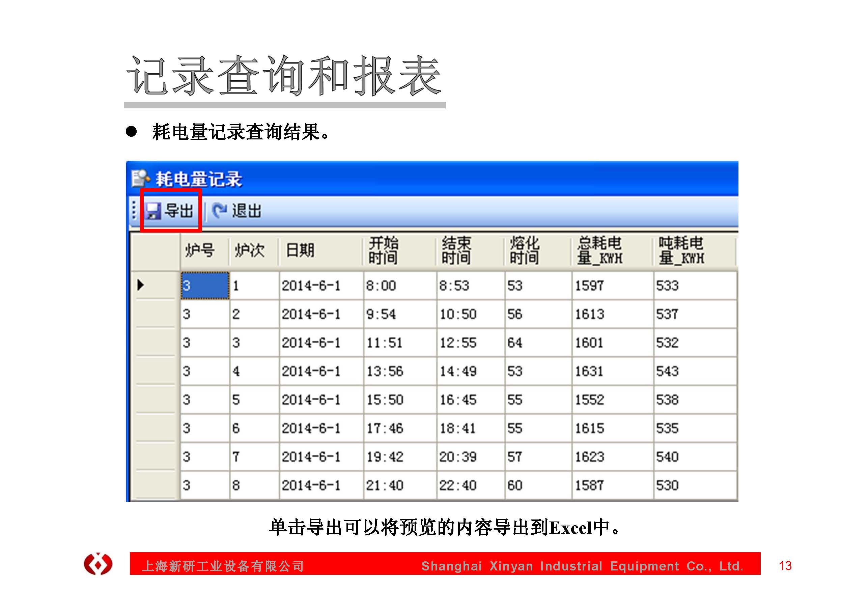The width and height of the screenshot is (868, 614).
Task: Select total power cell 1552
Action: 613,400
